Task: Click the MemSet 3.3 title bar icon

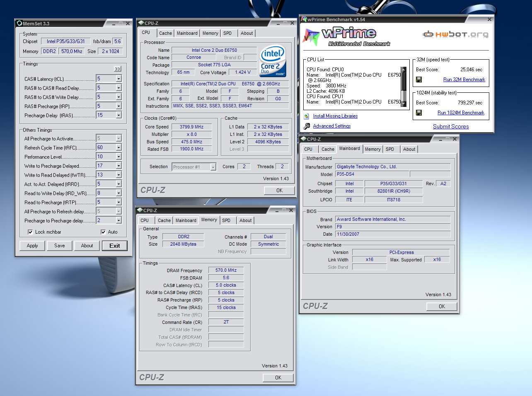Action: point(19,24)
